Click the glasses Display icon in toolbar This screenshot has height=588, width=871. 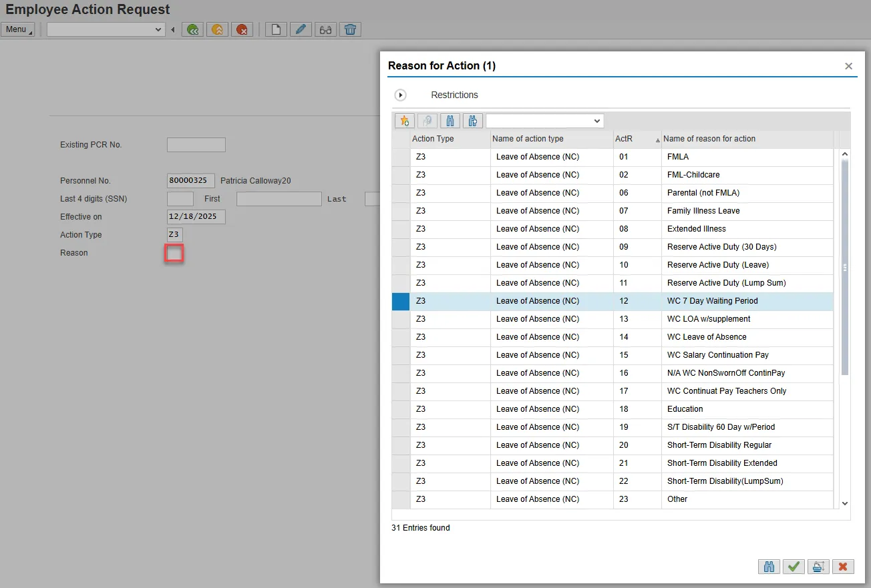click(325, 29)
